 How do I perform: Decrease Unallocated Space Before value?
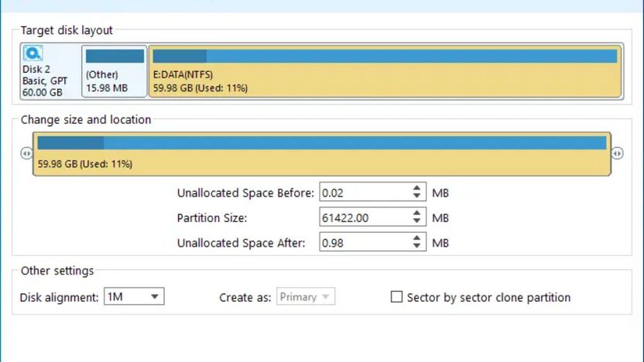(x=417, y=196)
